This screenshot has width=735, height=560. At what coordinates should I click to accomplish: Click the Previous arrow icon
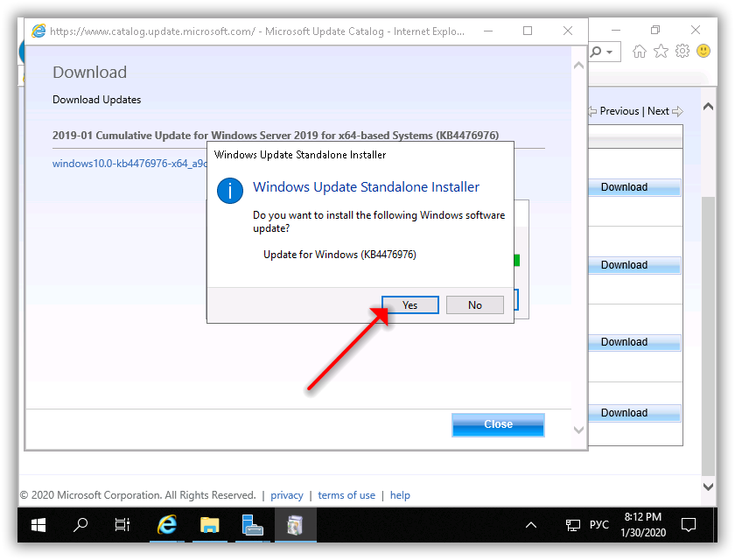point(592,111)
